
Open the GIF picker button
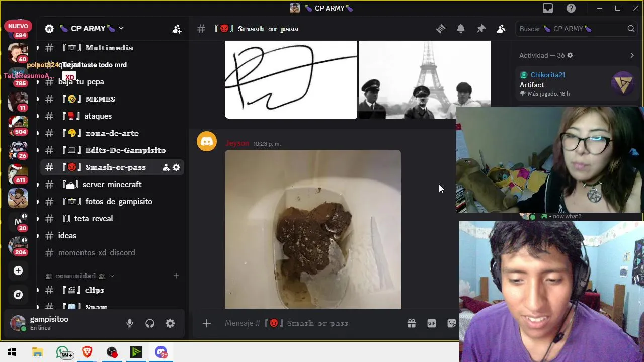(432, 323)
